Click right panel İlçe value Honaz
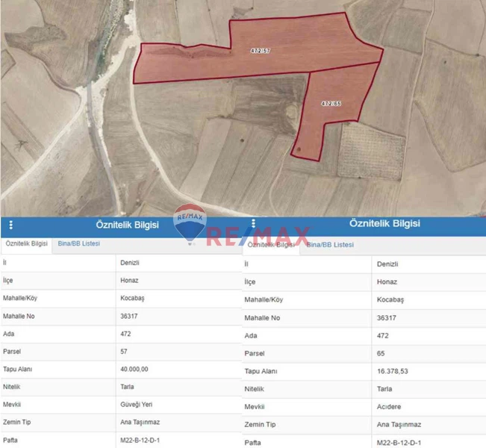This screenshot has height=448, width=486. [387, 282]
